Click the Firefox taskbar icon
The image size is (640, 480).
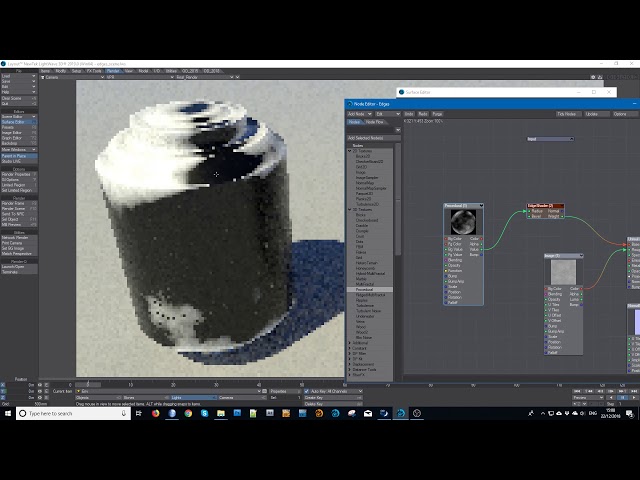coord(156,413)
